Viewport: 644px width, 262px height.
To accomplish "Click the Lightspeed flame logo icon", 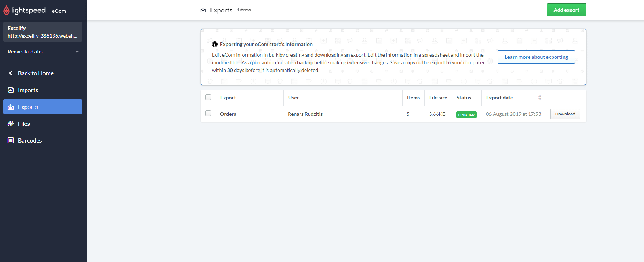I will point(7,11).
